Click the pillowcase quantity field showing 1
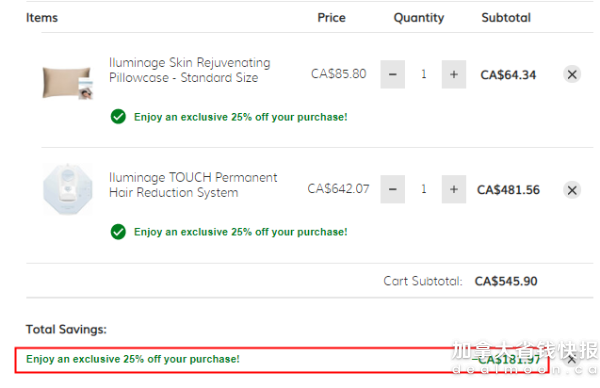The width and height of the screenshot is (600, 388). (423, 74)
